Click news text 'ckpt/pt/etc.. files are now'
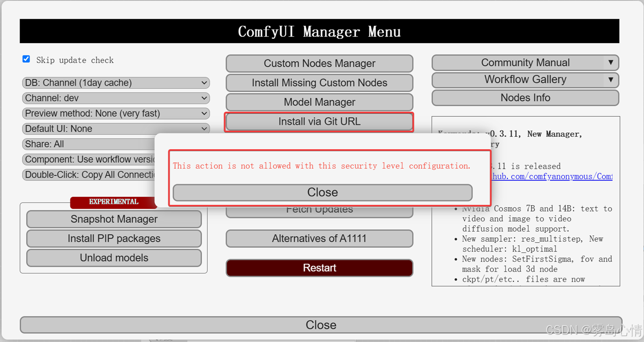Screen dimensions: 644x342 pyautogui.click(x=524, y=279)
